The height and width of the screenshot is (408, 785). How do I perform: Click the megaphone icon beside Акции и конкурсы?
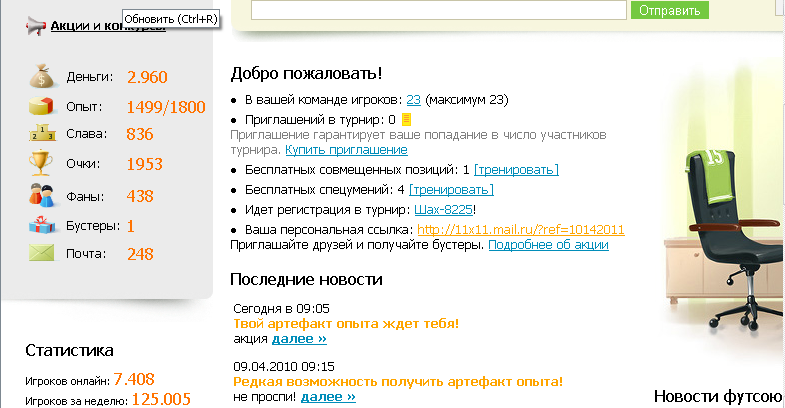(36, 26)
